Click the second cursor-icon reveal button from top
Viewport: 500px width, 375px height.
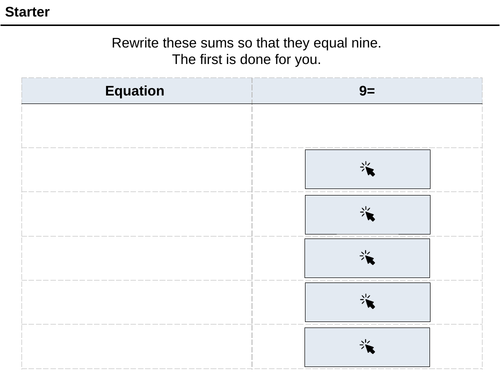368,215
